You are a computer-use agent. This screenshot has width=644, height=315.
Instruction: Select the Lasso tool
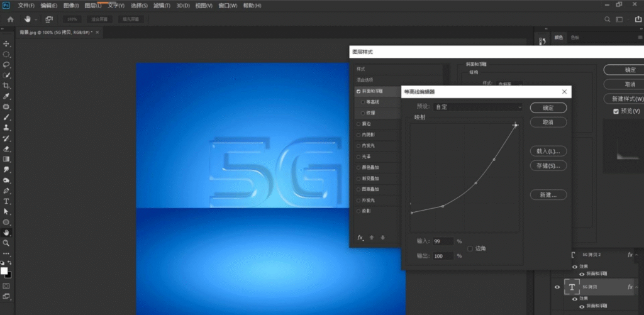click(6, 65)
